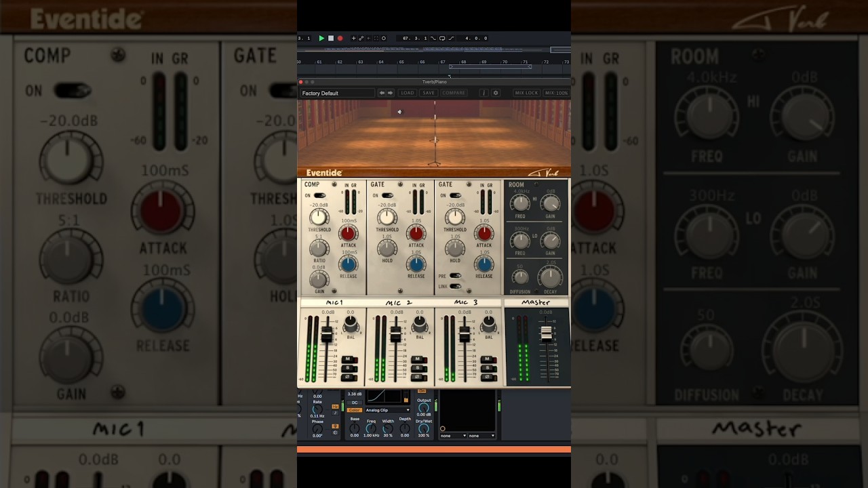Click the COMPARE button
The height and width of the screenshot is (488, 868).
coord(454,93)
